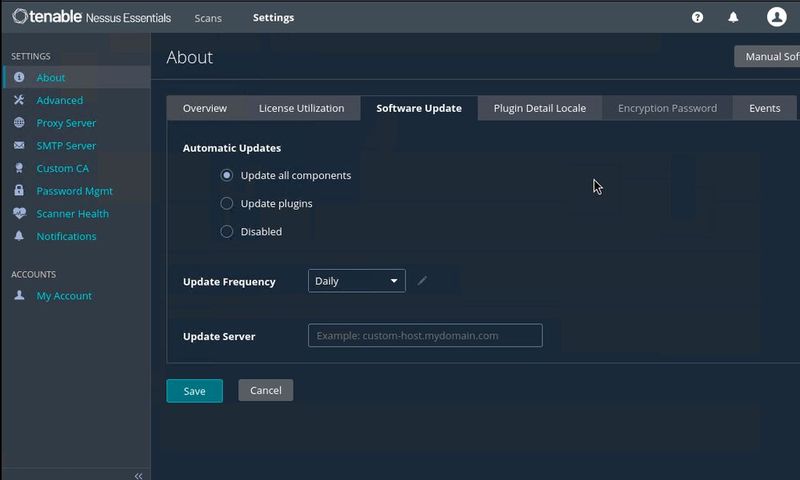Click the Update Server label
The image size is (800, 480).
pyautogui.click(x=219, y=336)
